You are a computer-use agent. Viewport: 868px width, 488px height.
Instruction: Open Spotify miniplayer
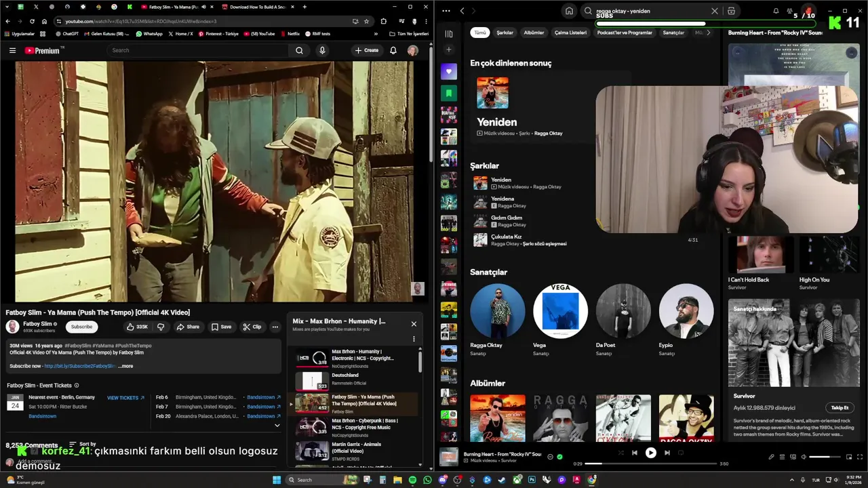tap(849, 457)
